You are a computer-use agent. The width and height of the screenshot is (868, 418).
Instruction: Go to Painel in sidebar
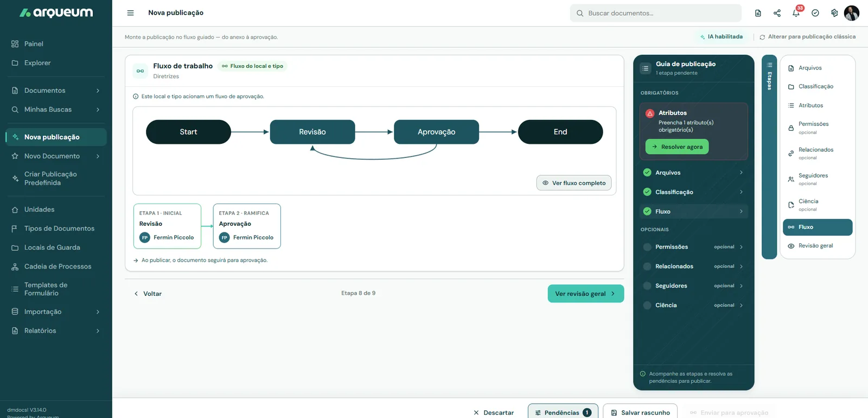click(56, 44)
